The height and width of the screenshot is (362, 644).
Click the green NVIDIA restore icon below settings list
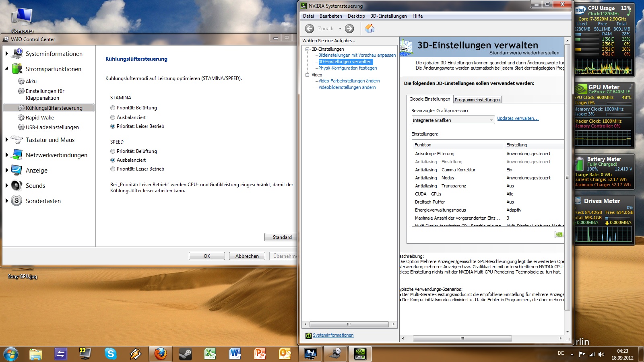559,234
